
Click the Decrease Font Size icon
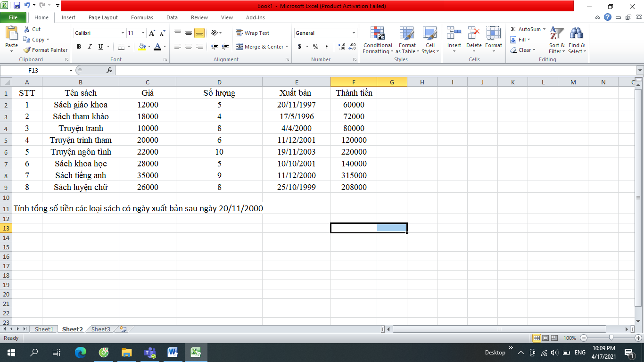click(x=162, y=33)
